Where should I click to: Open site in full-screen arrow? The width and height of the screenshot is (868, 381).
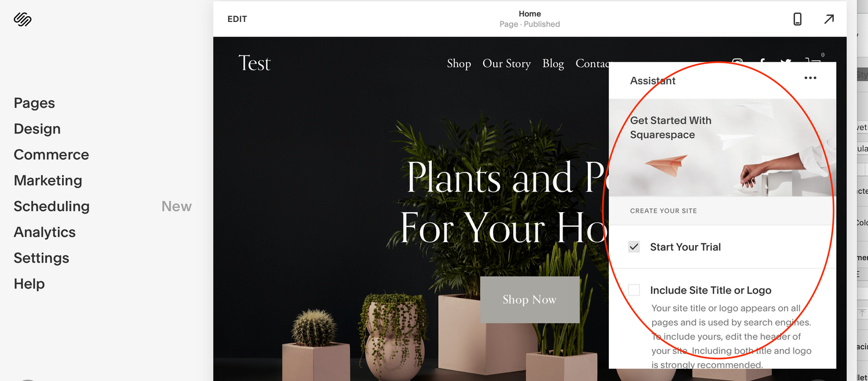click(x=829, y=19)
